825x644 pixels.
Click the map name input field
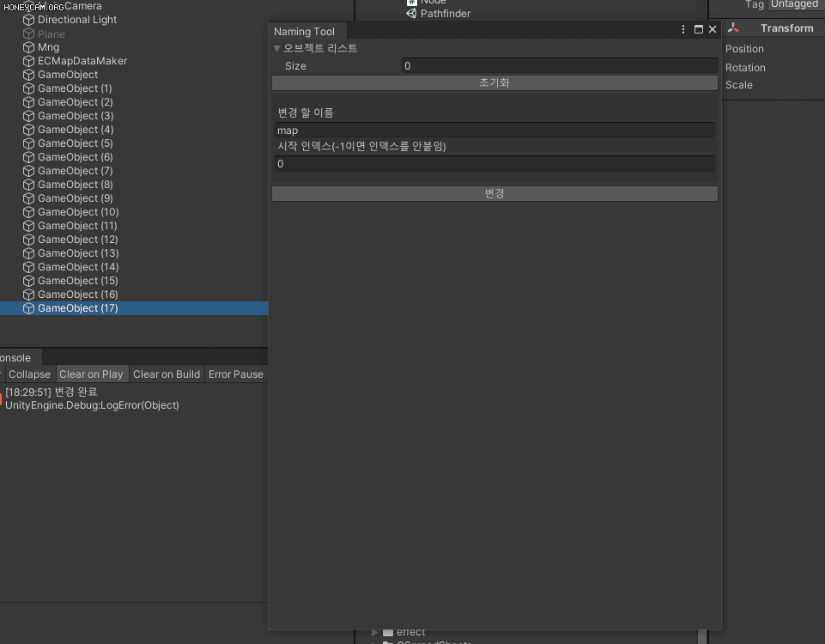click(x=494, y=130)
